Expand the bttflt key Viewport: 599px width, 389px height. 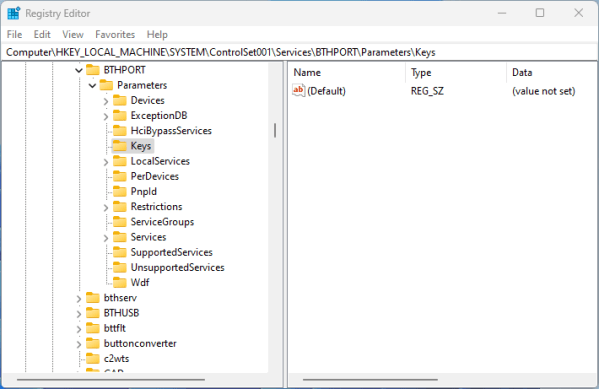point(79,329)
